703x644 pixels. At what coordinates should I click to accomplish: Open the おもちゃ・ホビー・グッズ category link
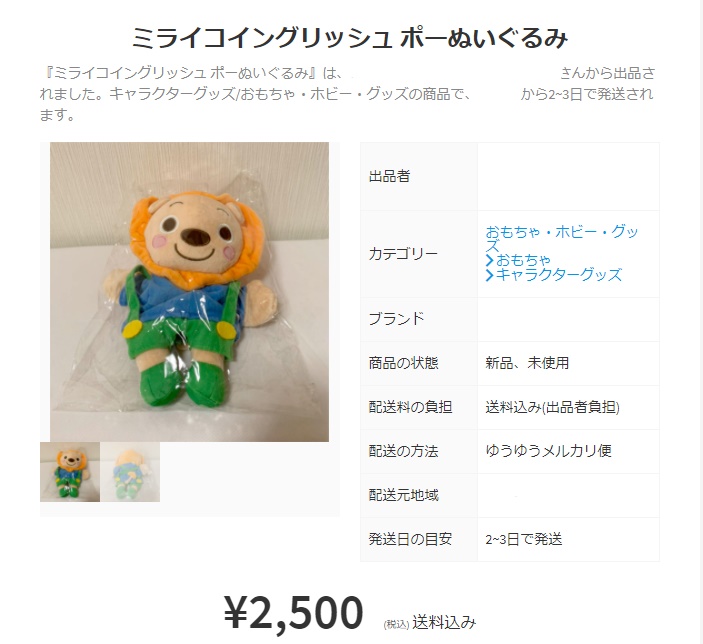(562, 238)
